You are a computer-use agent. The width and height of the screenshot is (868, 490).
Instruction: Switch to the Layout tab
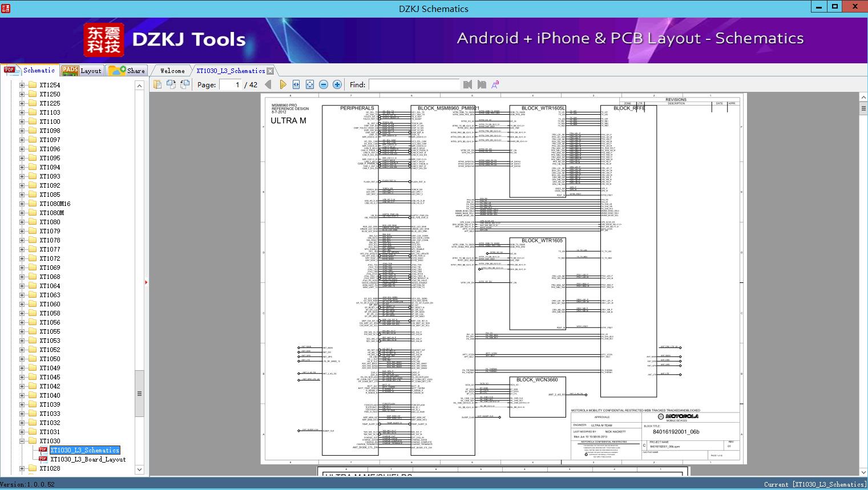click(82, 71)
